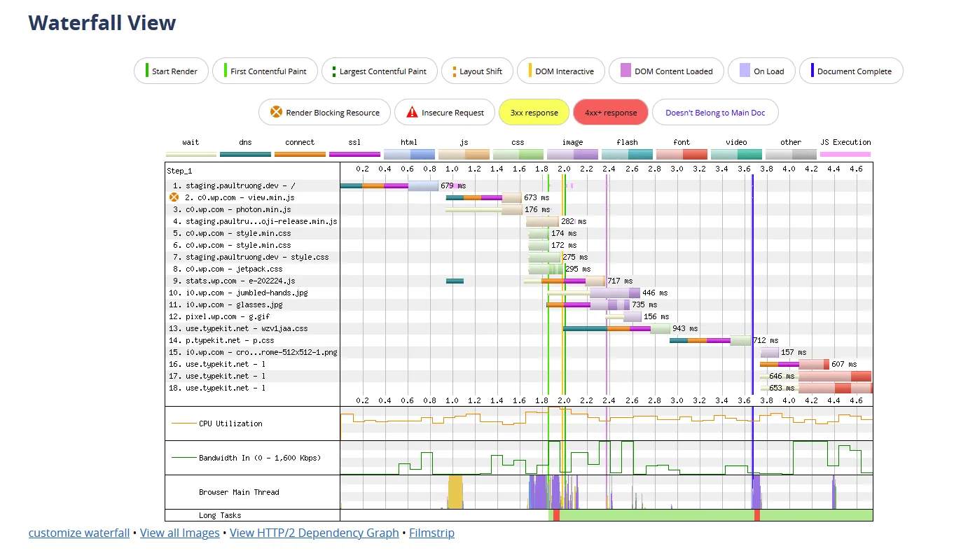Click the First Contentful Paint legend pill

265,71
